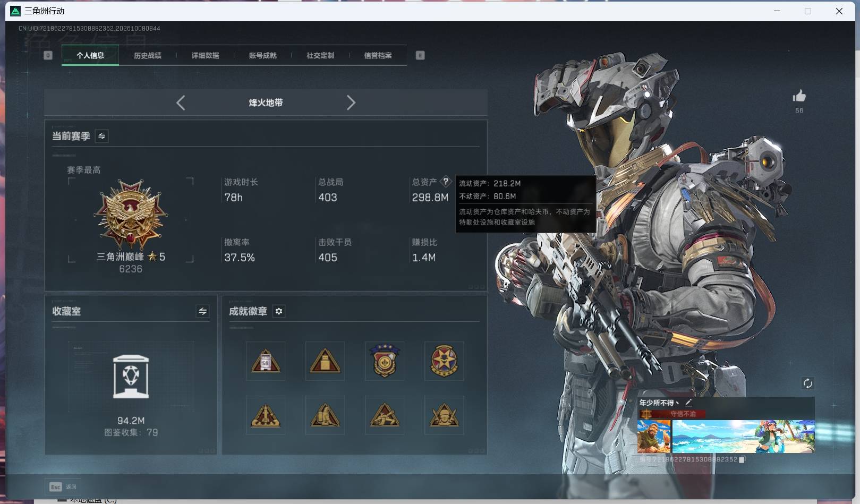Select the blue shield star badge
This screenshot has height=504, width=860.
(385, 361)
